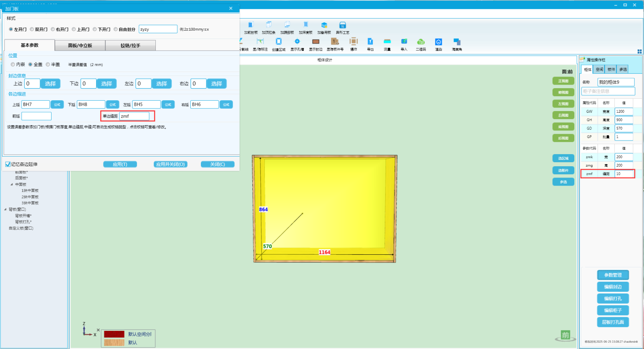Switch to the 基本参数 tab
Image resolution: width=644 pixels, height=349 pixels.
[x=29, y=45]
